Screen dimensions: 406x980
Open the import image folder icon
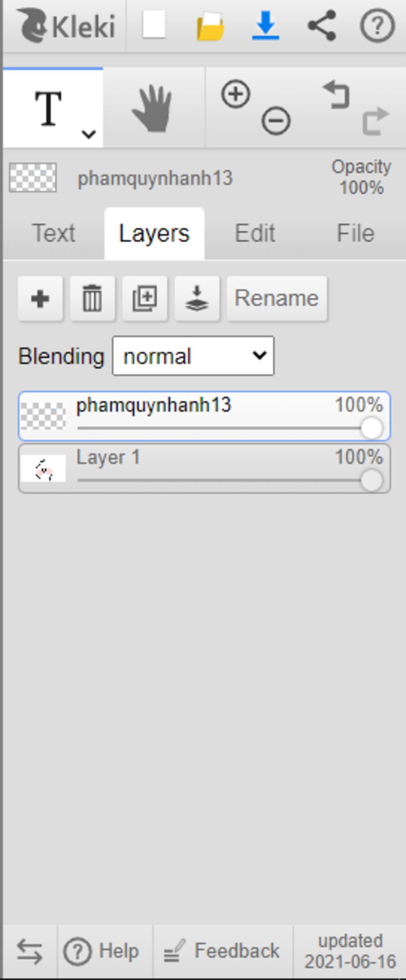(x=211, y=26)
